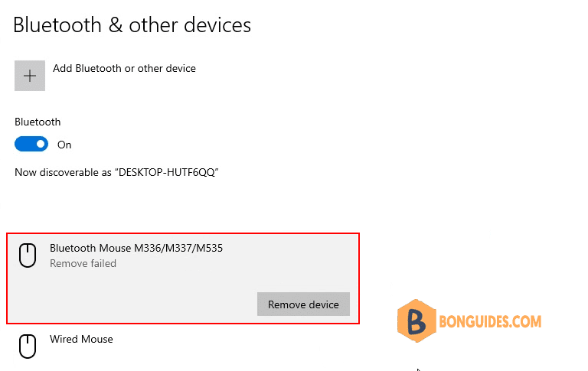The image size is (588, 371).
Task: Select the Bluetooth Mouse M336/M337/M535 mouse icon
Action: pos(28,255)
